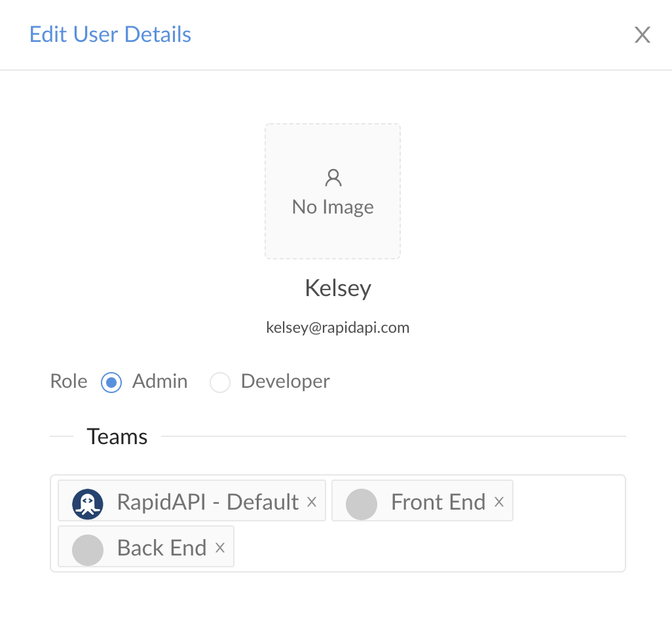Click the Front End team label

(438, 502)
